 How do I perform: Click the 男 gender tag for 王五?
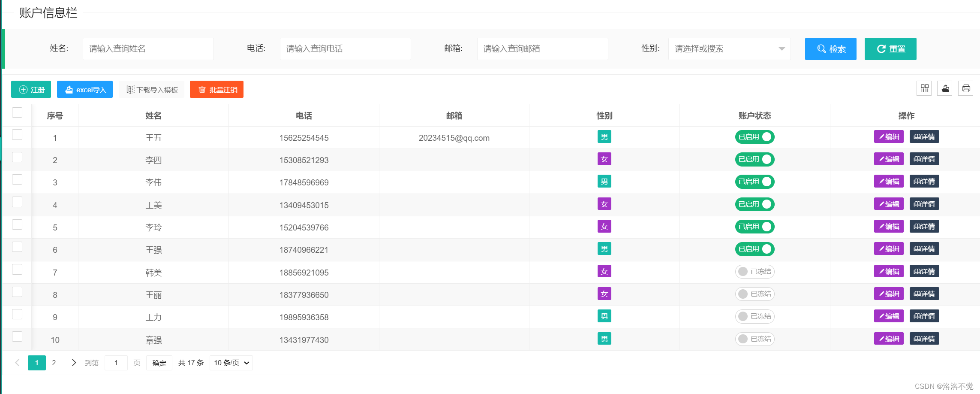[604, 137]
